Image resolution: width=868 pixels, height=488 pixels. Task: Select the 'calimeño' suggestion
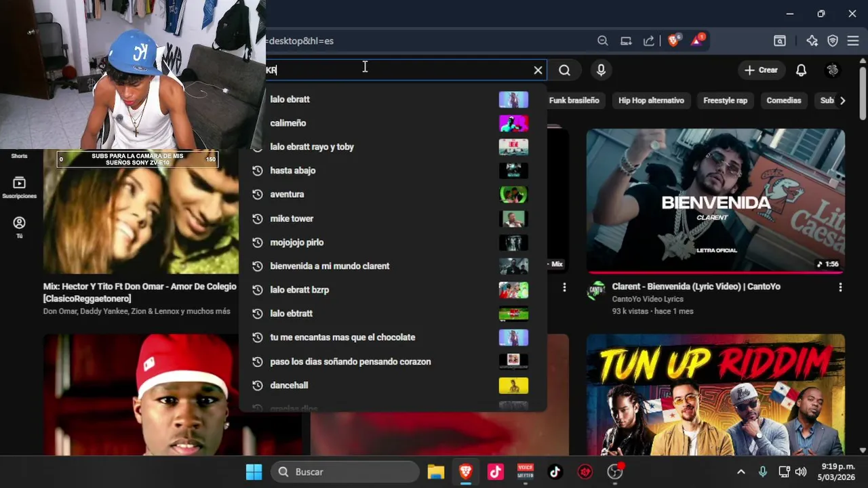point(393,123)
